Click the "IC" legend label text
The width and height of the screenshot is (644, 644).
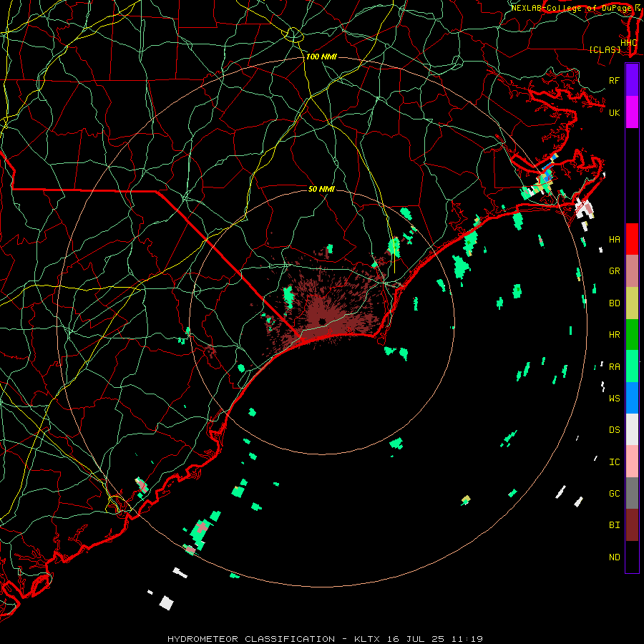614,462
